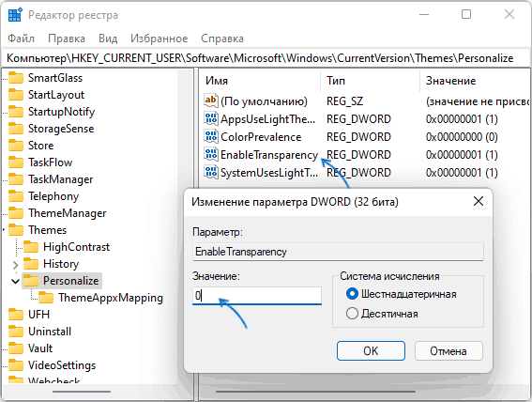Viewport: 532px width, 402px height.
Task: Open the Файл menu
Action: click(x=21, y=39)
